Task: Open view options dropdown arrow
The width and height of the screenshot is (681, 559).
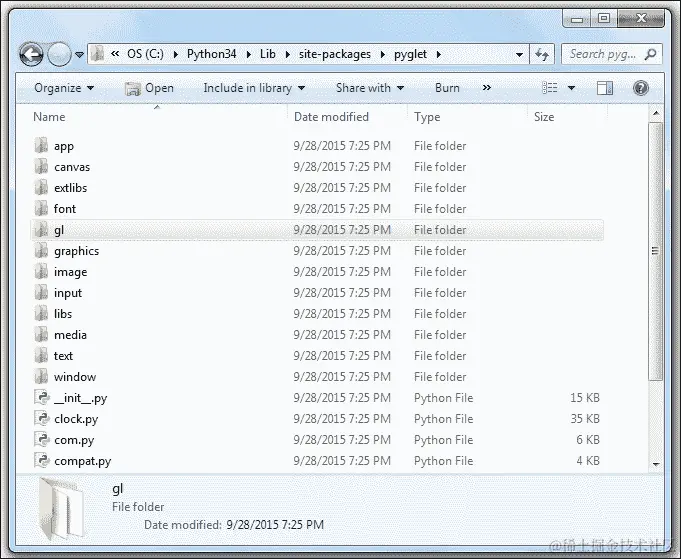Action: pos(572,88)
